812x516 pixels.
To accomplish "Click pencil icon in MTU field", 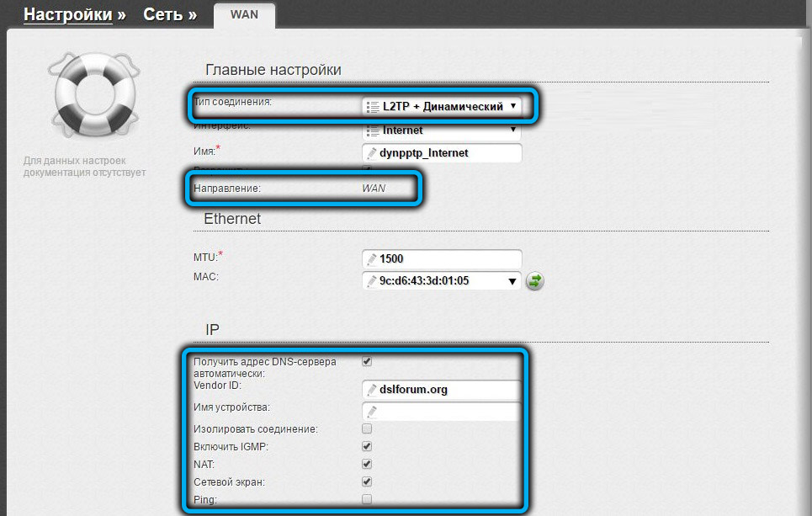I will point(371,259).
